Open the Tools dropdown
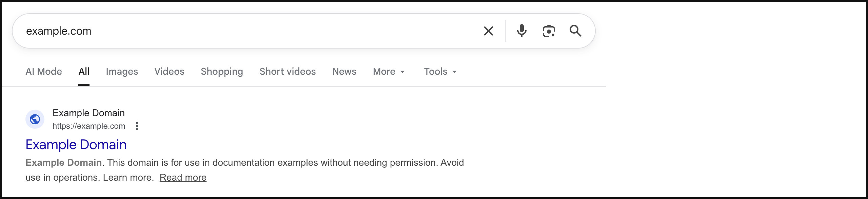Screen dimensions: 868x199 point(440,72)
